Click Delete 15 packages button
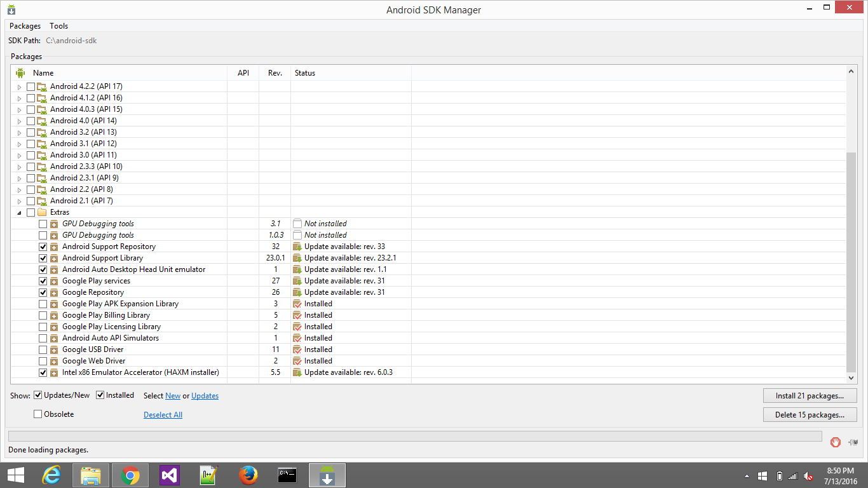This screenshot has width=868, height=488. coord(810,415)
